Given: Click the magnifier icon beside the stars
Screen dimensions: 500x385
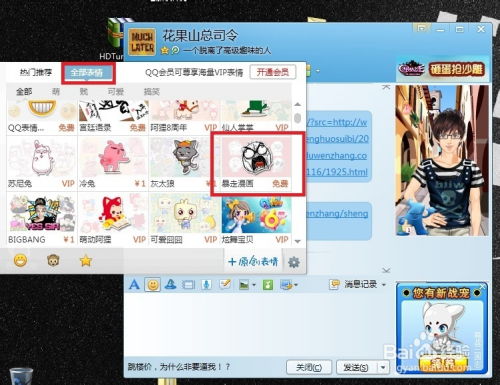Looking at the screenshot, I should coord(175,50).
